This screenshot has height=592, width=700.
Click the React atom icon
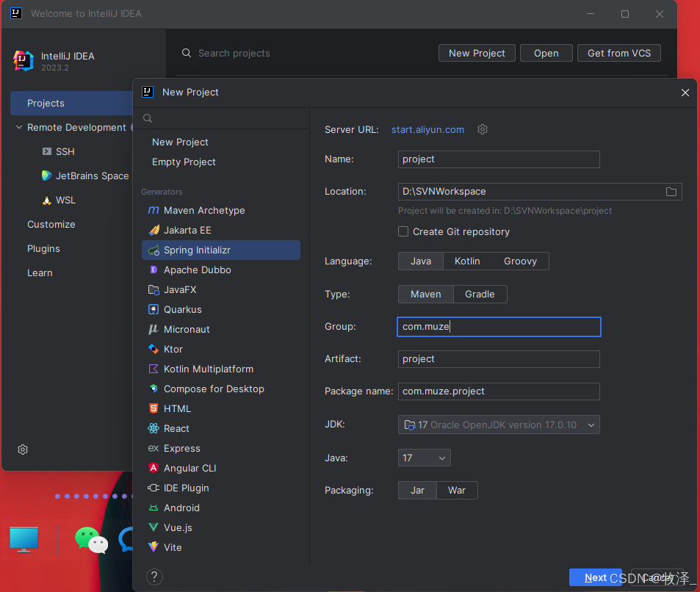tap(154, 429)
